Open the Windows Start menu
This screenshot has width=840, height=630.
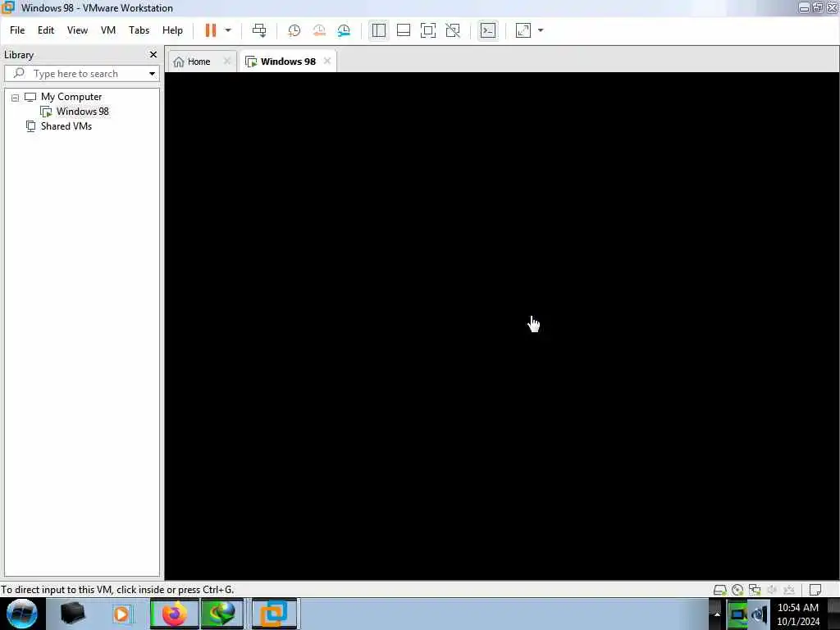[x=22, y=614]
